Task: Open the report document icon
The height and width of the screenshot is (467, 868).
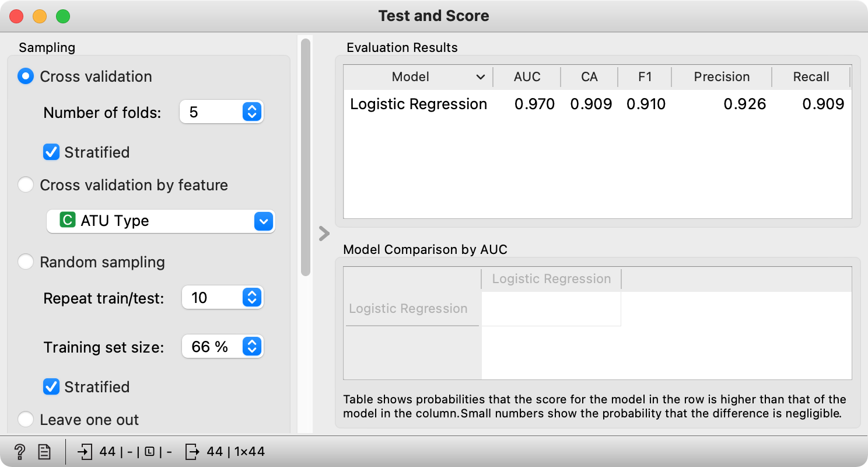Action: (x=44, y=451)
